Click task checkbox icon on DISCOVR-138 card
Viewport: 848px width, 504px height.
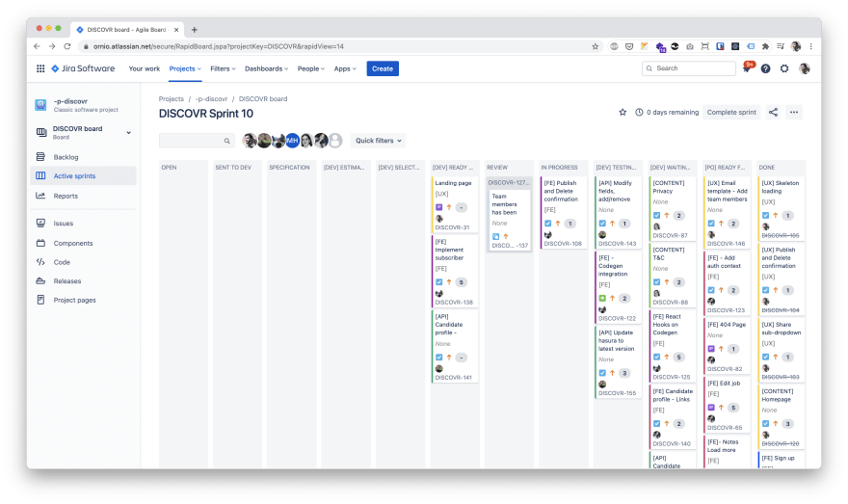(x=439, y=282)
